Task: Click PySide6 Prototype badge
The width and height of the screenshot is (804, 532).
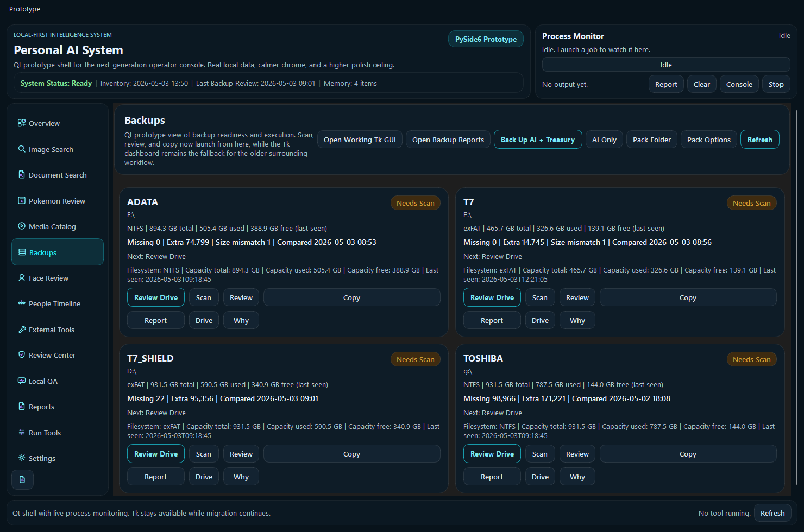Action: point(486,39)
